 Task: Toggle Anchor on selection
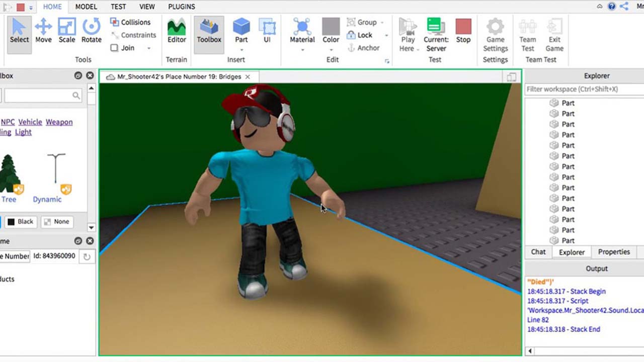[363, 48]
